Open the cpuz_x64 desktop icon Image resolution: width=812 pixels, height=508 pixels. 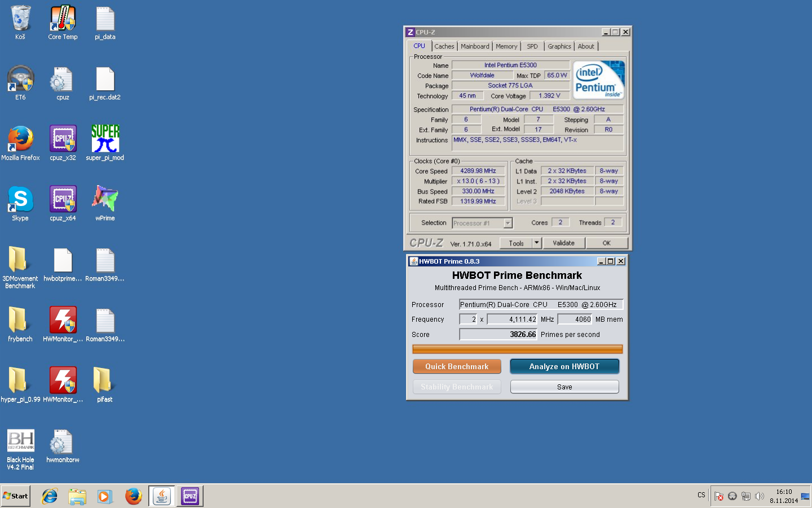point(63,204)
